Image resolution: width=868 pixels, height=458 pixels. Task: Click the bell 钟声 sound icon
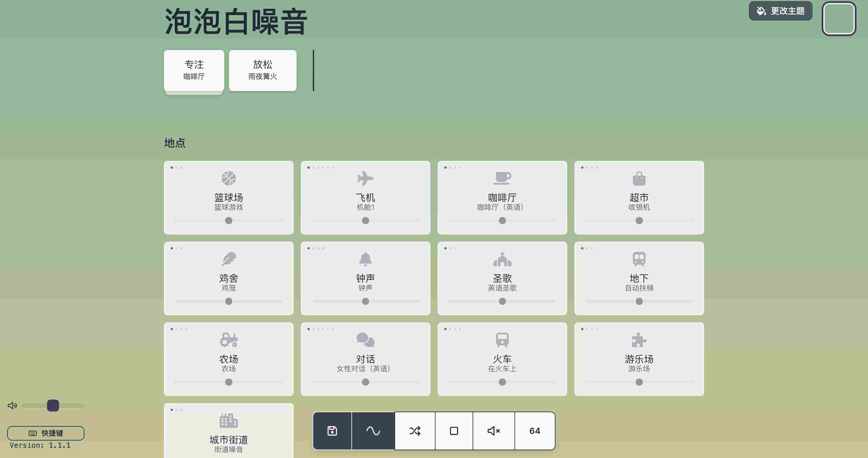[x=365, y=259]
